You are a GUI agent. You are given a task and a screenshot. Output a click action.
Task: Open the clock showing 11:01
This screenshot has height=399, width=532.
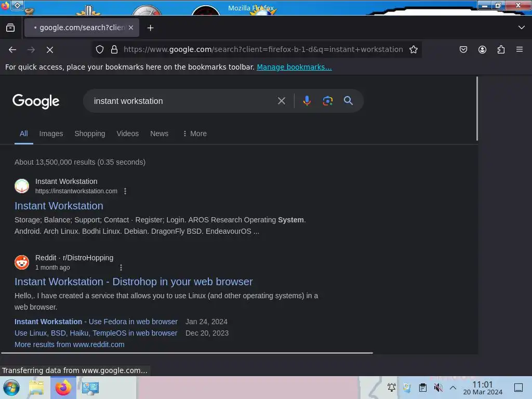pos(483,388)
